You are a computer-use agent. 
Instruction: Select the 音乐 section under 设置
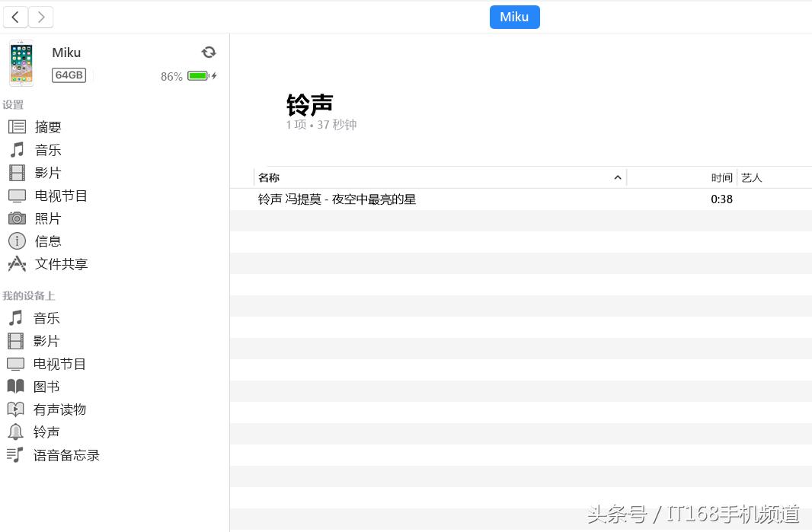[x=47, y=149]
